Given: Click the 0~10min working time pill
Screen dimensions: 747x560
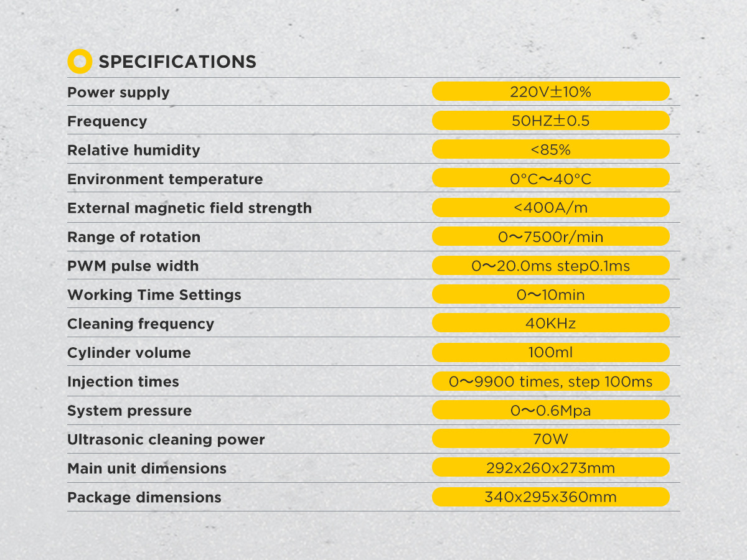Looking at the screenshot, I should point(550,295).
